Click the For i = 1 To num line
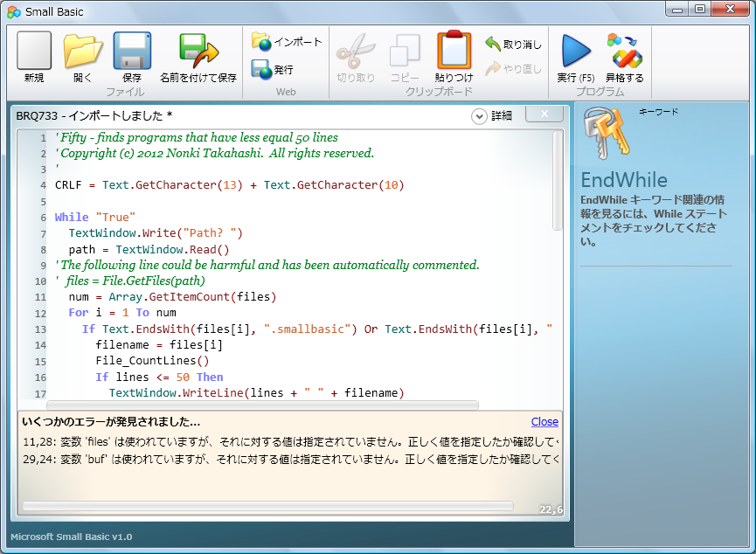 coord(122,313)
